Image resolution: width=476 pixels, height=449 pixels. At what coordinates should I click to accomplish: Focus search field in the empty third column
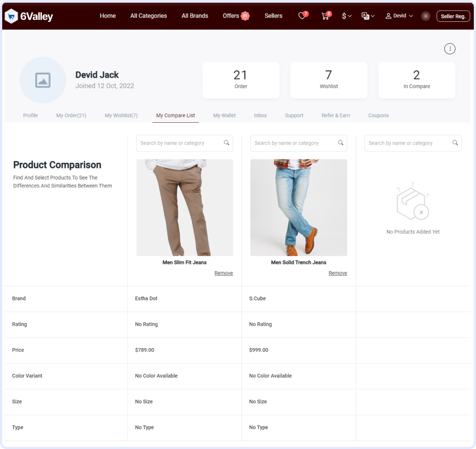(413, 143)
